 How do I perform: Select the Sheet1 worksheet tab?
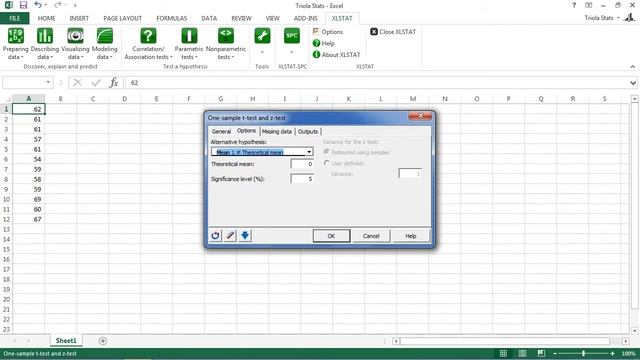click(x=66, y=340)
